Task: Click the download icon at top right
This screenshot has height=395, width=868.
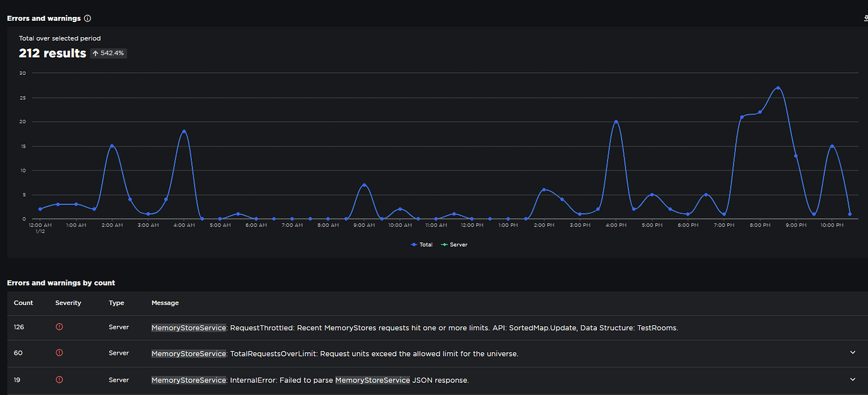Action: coord(865,18)
